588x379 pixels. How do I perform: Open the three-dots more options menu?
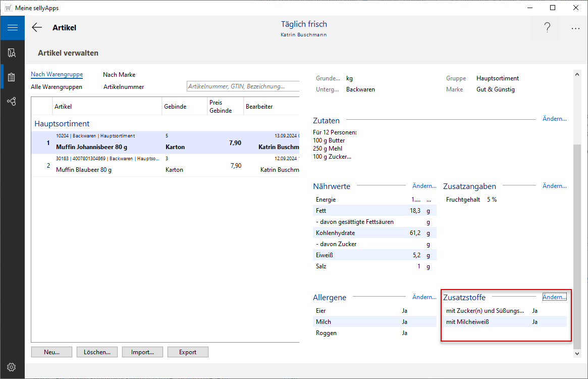[x=575, y=28]
